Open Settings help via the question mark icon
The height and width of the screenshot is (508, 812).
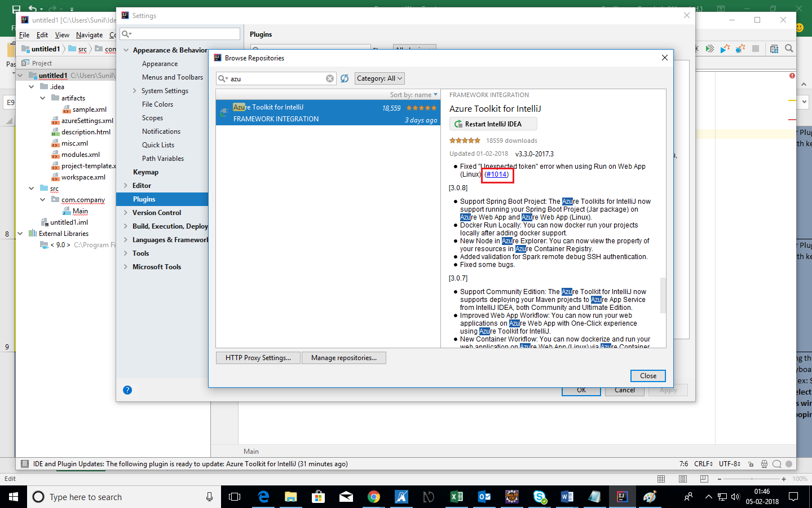pos(127,389)
